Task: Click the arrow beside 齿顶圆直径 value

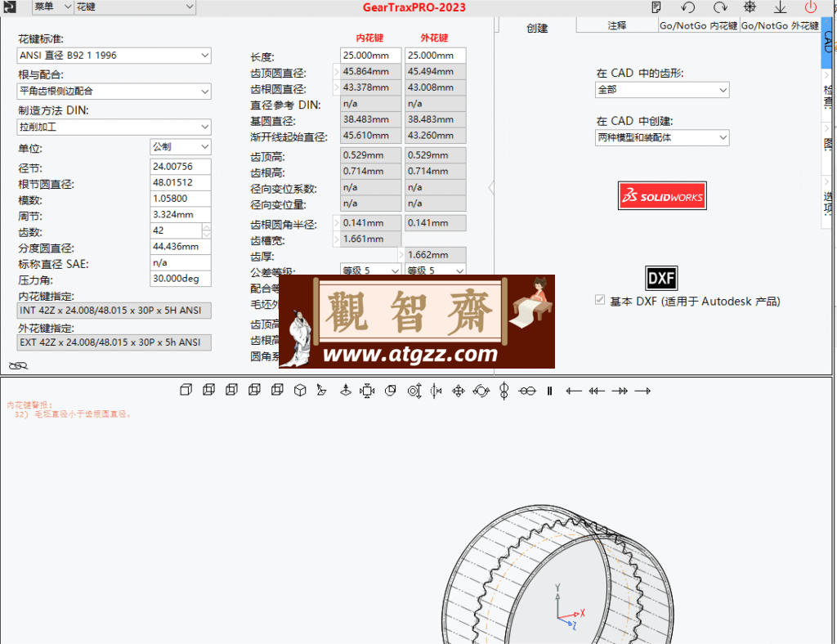Action: pyautogui.click(x=336, y=71)
